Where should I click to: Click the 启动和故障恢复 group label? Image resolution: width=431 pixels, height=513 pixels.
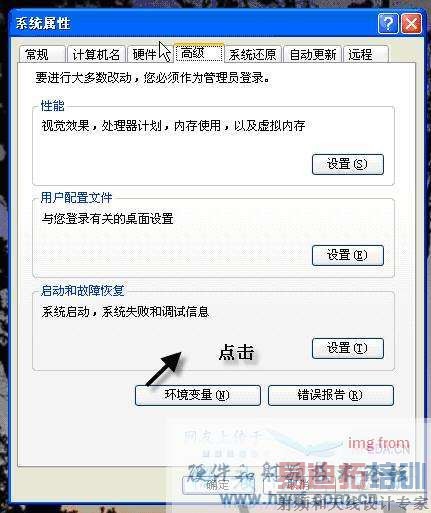82,290
